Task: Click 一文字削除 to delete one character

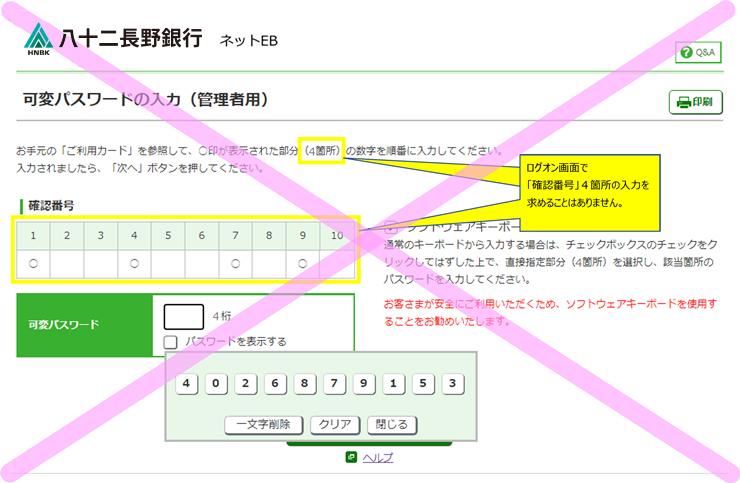Action: tap(263, 424)
